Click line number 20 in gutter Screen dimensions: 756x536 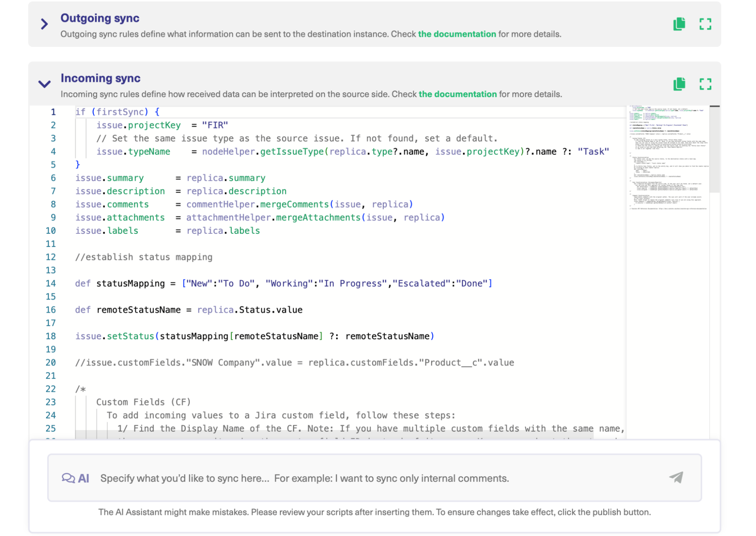[x=51, y=362]
